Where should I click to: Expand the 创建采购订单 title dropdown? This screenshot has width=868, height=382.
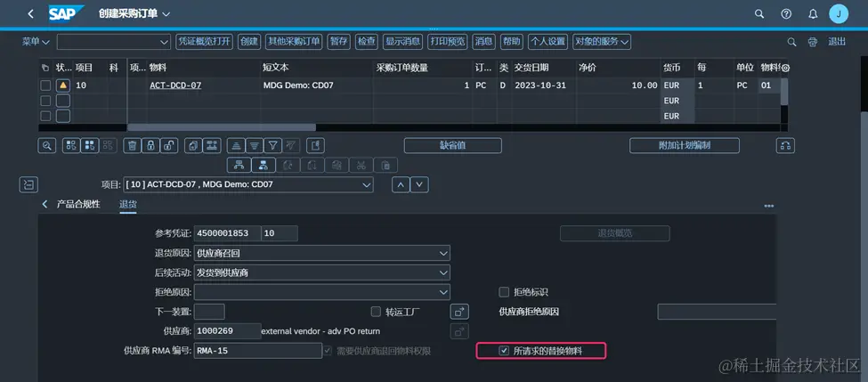166,14
